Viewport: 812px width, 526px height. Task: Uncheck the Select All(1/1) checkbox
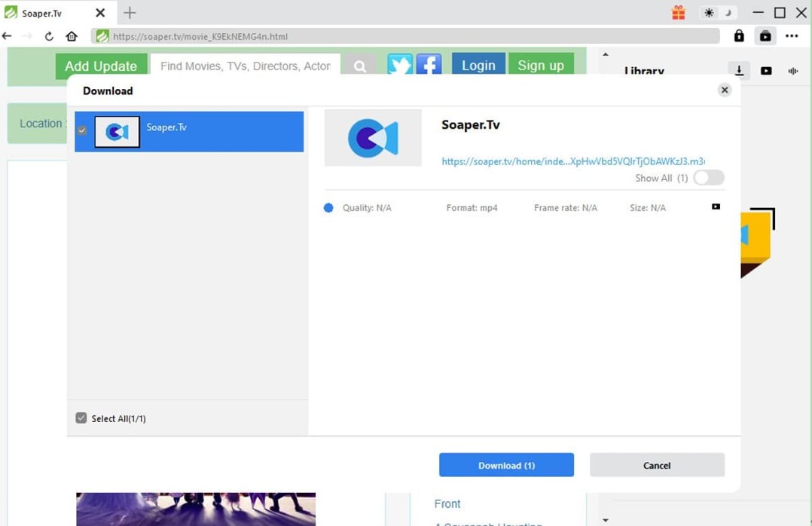coord(81,418)
